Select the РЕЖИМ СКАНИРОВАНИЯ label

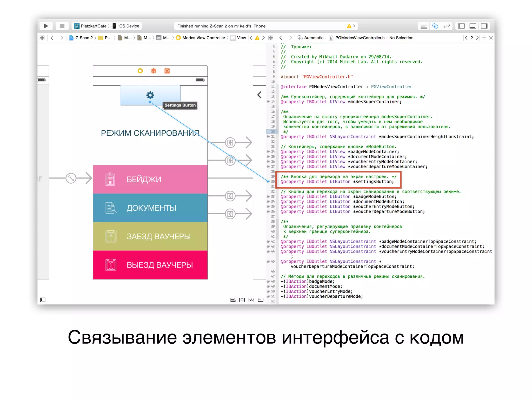pos(150,133)
